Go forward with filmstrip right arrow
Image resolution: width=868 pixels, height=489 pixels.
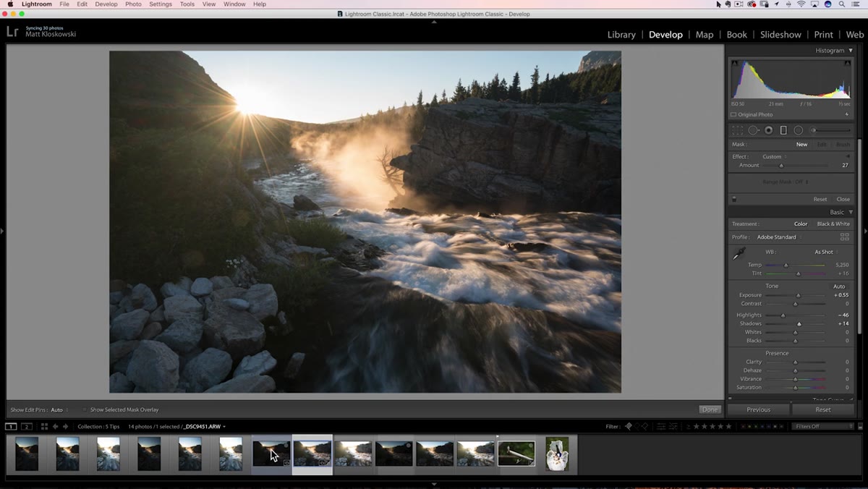[x=65, y=427]
